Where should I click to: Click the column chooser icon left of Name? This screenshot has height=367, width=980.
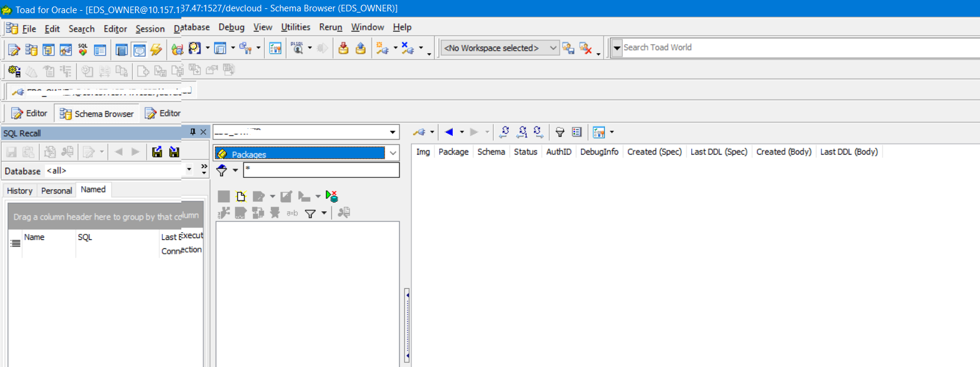16,243
